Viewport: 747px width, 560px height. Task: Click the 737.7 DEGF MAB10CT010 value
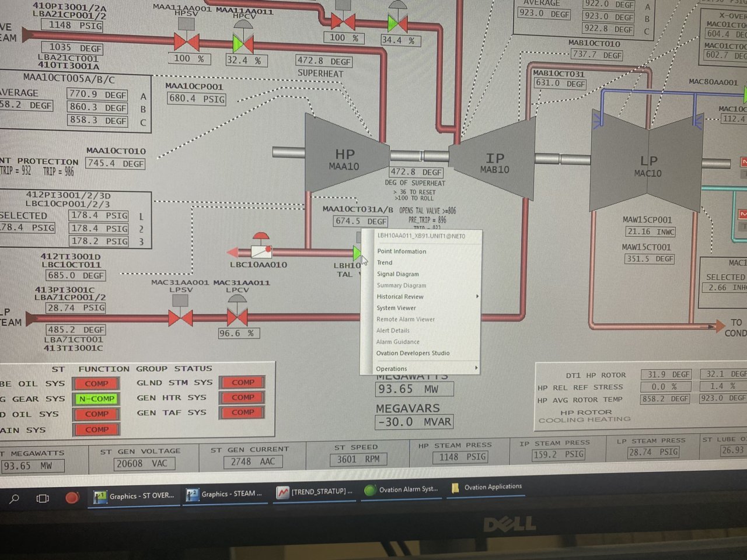[596, 54]
